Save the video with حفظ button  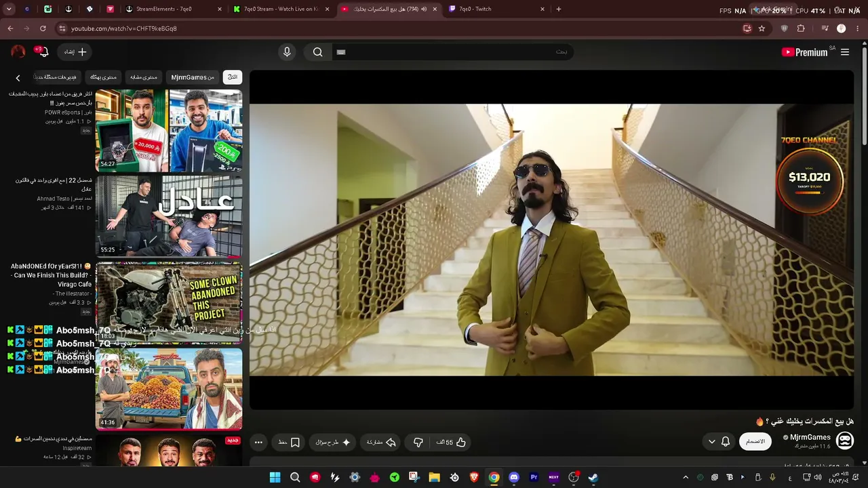pyautogui.click(x=290, y=442)
